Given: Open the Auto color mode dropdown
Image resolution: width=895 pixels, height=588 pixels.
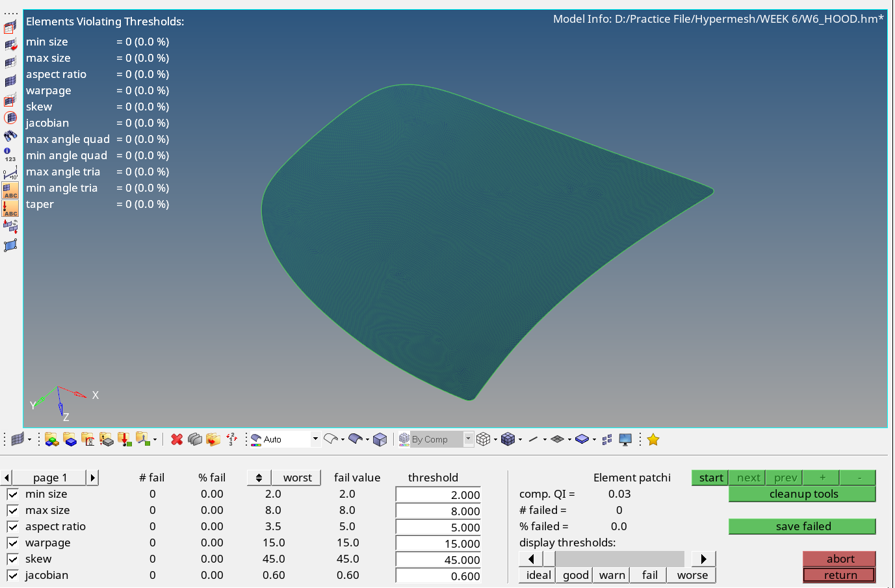Looking at the screenshot, I should click(315, 439).
